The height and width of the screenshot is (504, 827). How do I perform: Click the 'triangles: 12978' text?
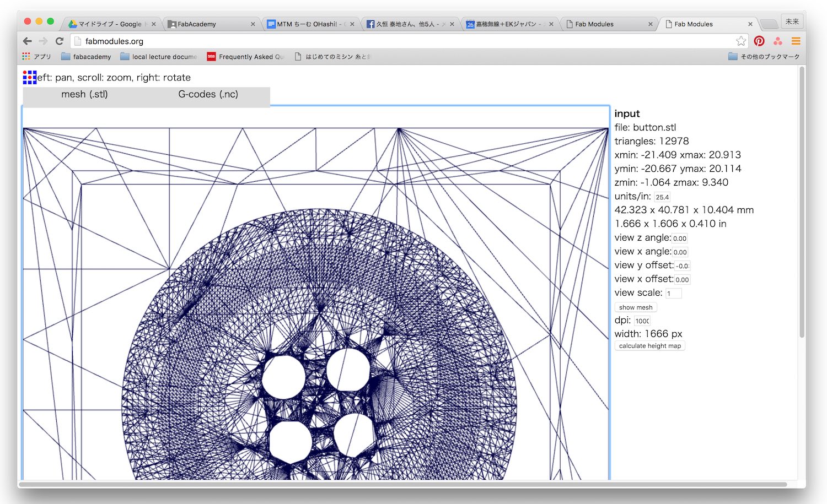(652, 141)
